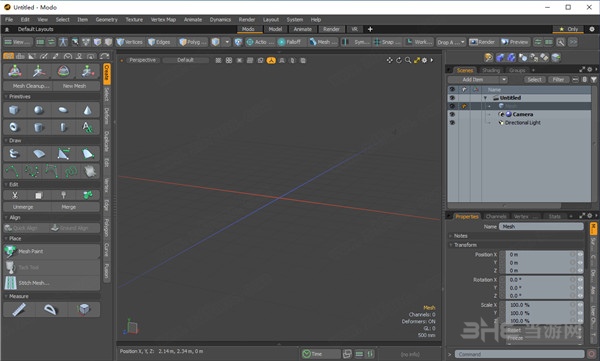Image resolution: width=600 pixels, height=361 pixels.
Task: Click the Time button in status bar
Action: click(x=320, y=354)
